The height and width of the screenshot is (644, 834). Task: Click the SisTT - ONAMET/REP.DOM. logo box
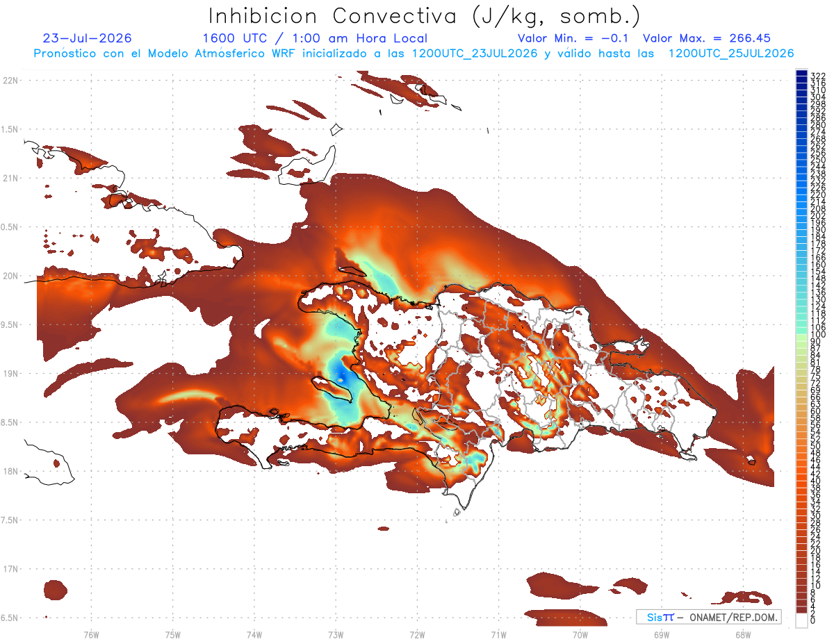click(708, 617)
